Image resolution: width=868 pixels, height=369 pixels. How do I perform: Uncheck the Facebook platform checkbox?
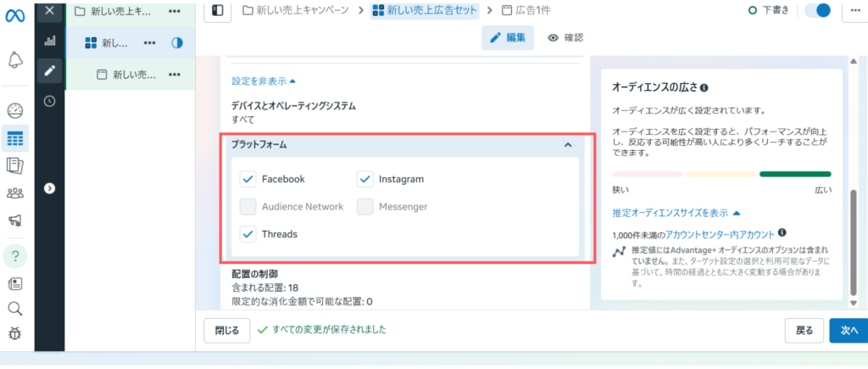coord(248,179)
